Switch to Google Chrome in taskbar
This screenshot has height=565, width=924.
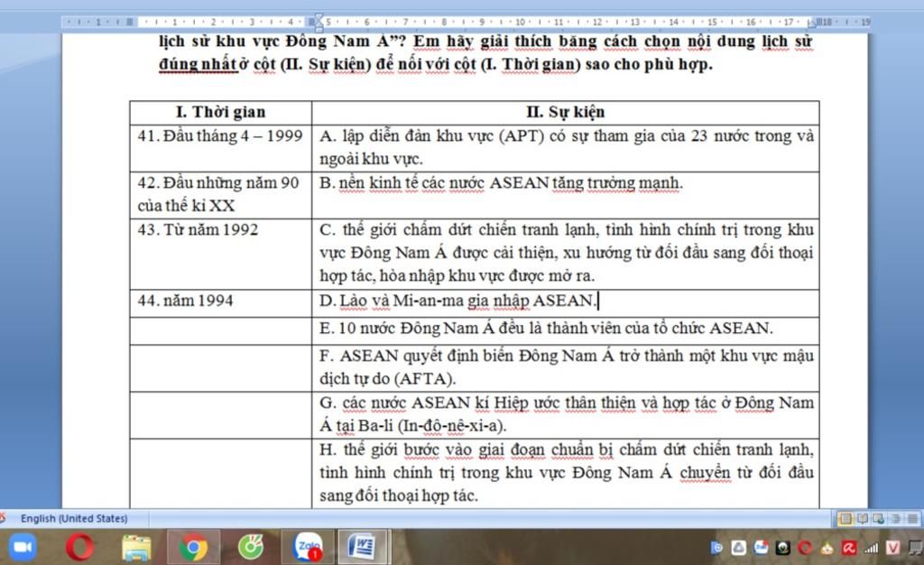click(x=193, y=548)
